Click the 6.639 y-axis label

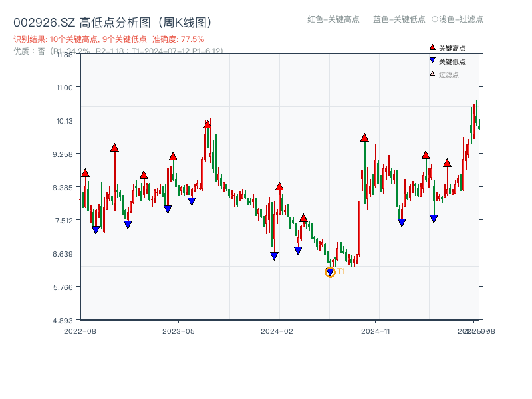point(63,254)
